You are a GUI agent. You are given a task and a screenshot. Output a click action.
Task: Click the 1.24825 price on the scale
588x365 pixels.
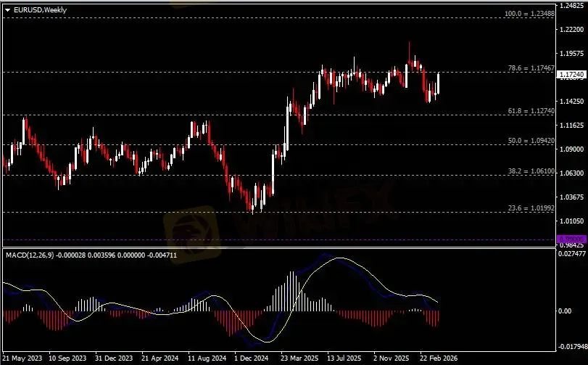pos(571,6)
